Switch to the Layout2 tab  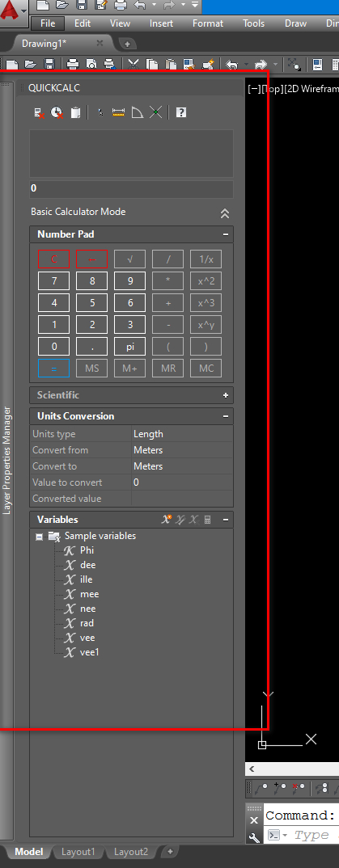pos(131,852)
